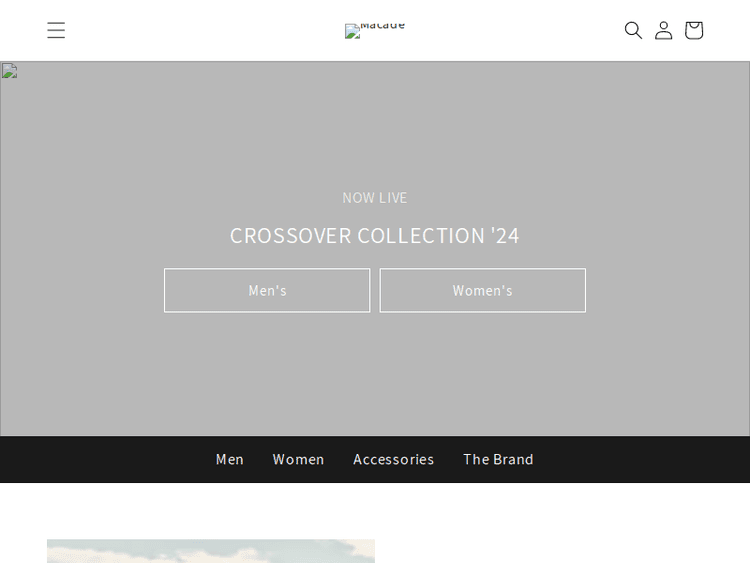Go to Women in the black nav bar
Image resolution: width=750 pixels, height=563 pixels.
point(298,459)
